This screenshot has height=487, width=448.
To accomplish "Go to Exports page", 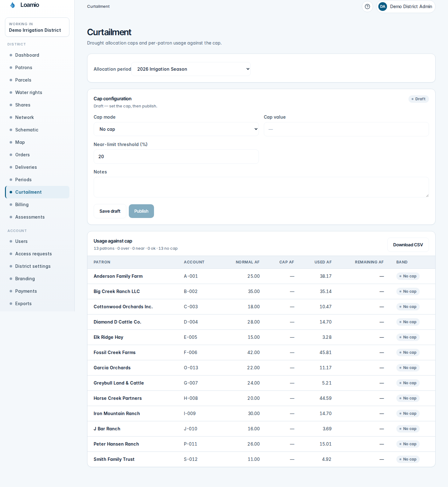I will tap(37, 304).
